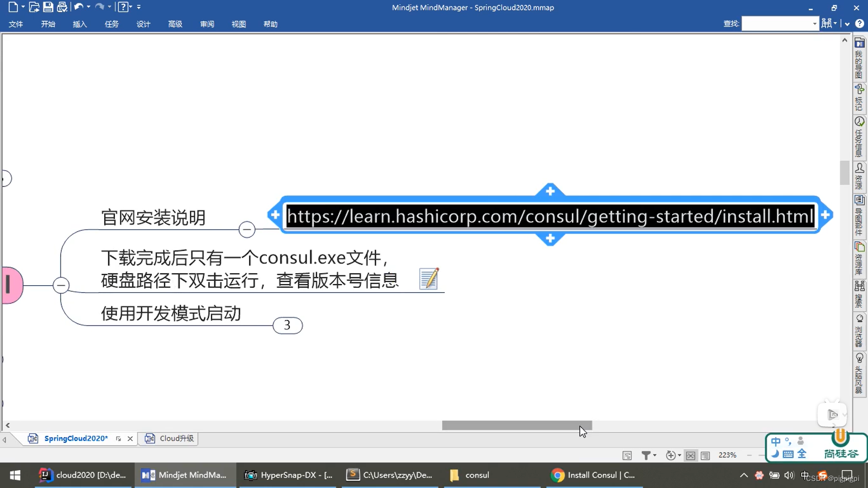868x488 pixels.
Task: Click the binoculars find icon
Action: pyautogui.click(x=827, y=23)
